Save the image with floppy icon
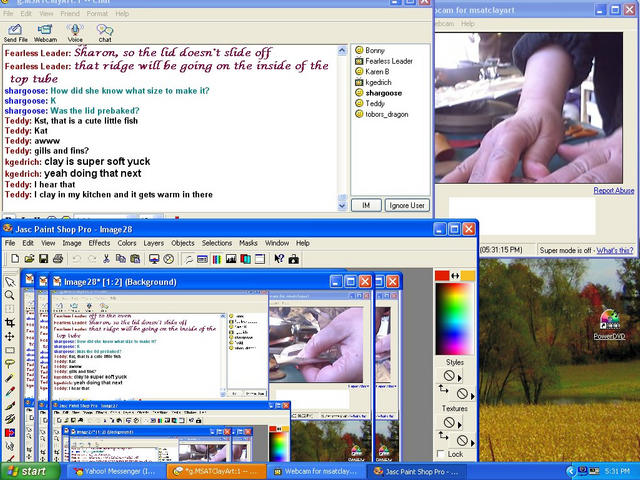The height and width of the screenshot is (480, 640). click(x=43, y=259)
